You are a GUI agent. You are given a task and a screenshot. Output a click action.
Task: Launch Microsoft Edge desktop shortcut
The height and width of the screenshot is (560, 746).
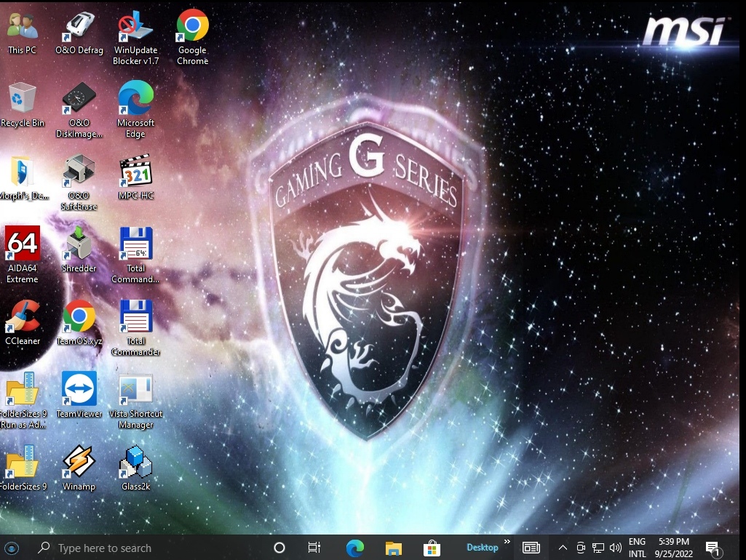[135, 111]
